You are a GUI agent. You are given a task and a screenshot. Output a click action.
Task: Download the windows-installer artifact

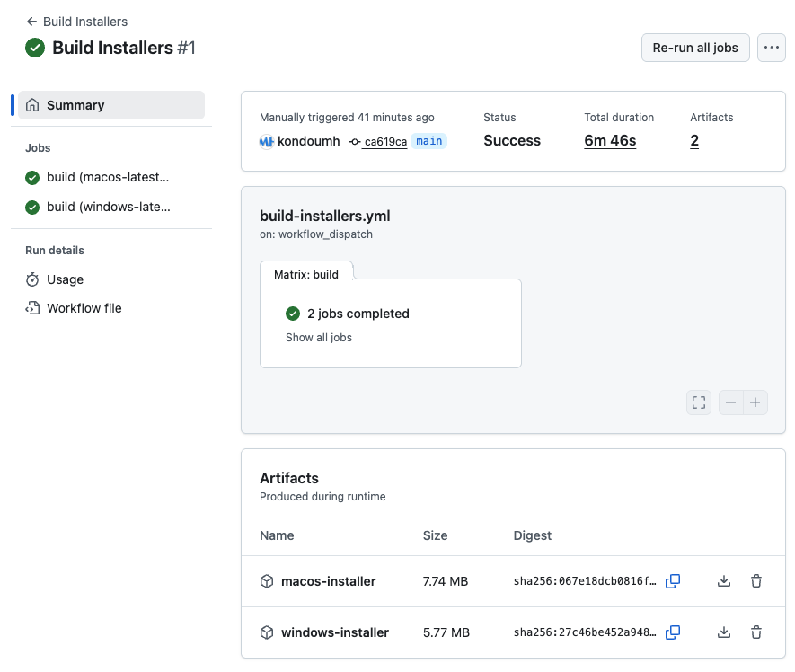click(x=724, y=632)
